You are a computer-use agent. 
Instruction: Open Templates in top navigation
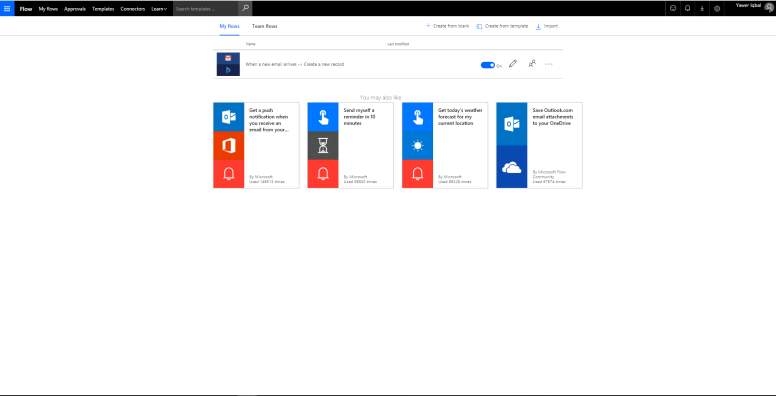103,9
